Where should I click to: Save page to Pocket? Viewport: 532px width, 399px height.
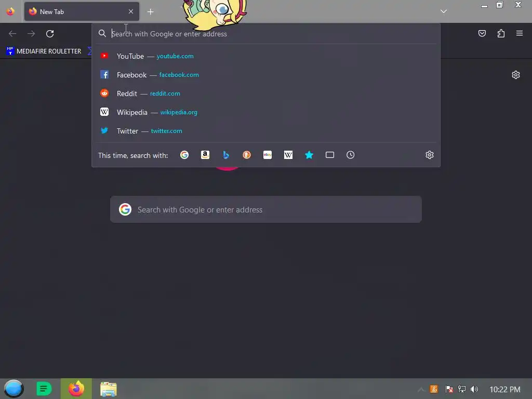482,33
